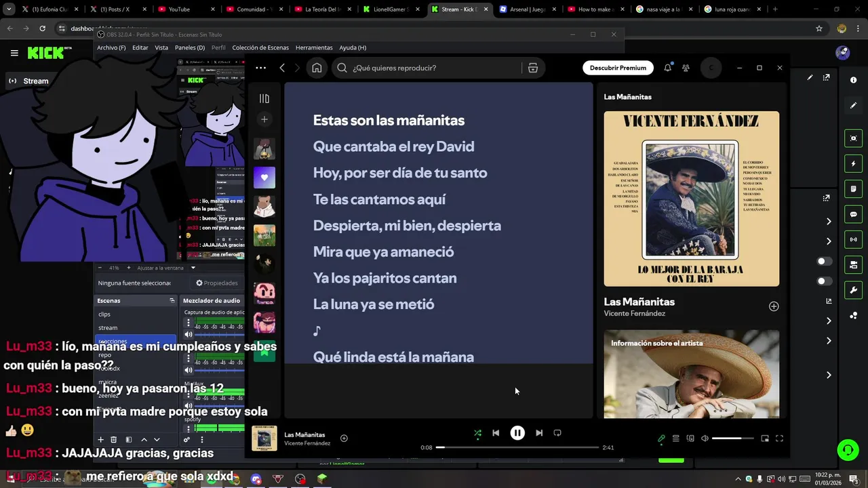Screen dimensions: 868x488
Task: Open the OBS Ayuda menu
Action: pos(353,47)
